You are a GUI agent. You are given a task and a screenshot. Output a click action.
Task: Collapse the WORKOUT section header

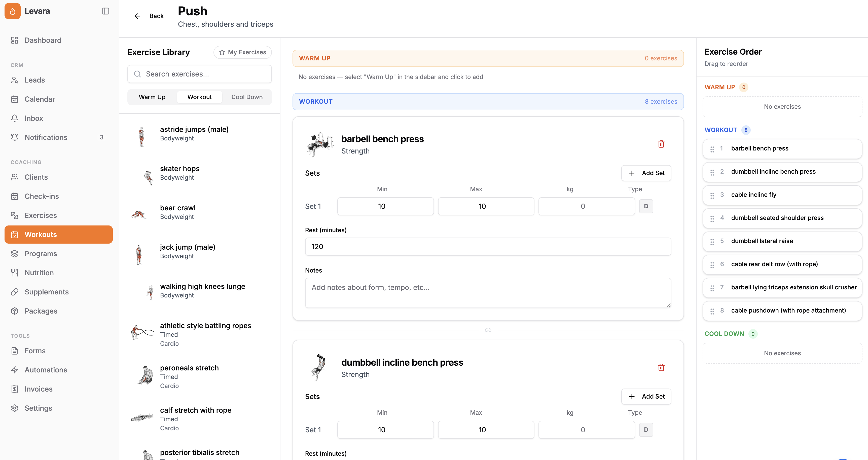tap(488, 102)
